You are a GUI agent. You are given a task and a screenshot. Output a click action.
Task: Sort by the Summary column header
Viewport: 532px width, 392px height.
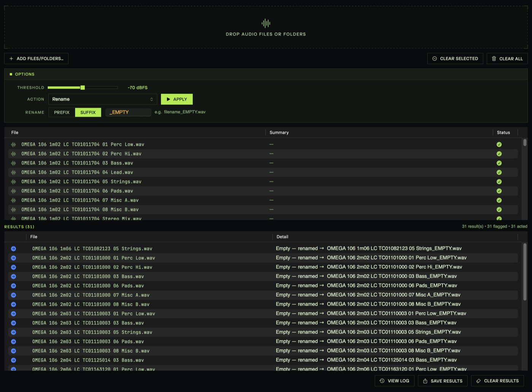click(279, 133)
